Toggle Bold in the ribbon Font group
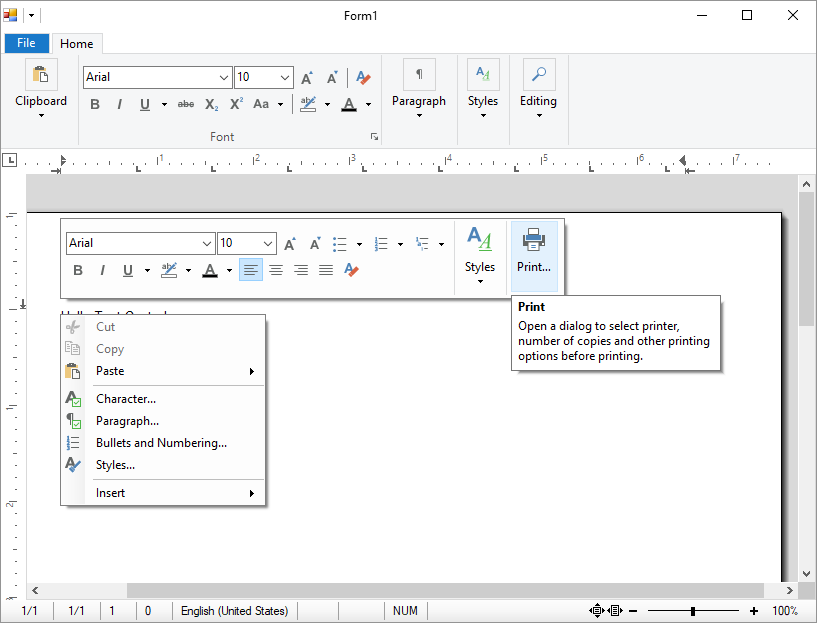 tap(95, 104)
